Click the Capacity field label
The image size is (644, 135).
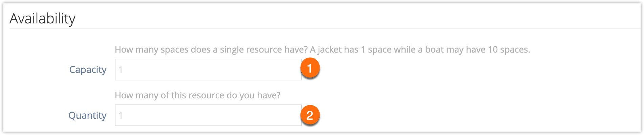tap(88, 70)
